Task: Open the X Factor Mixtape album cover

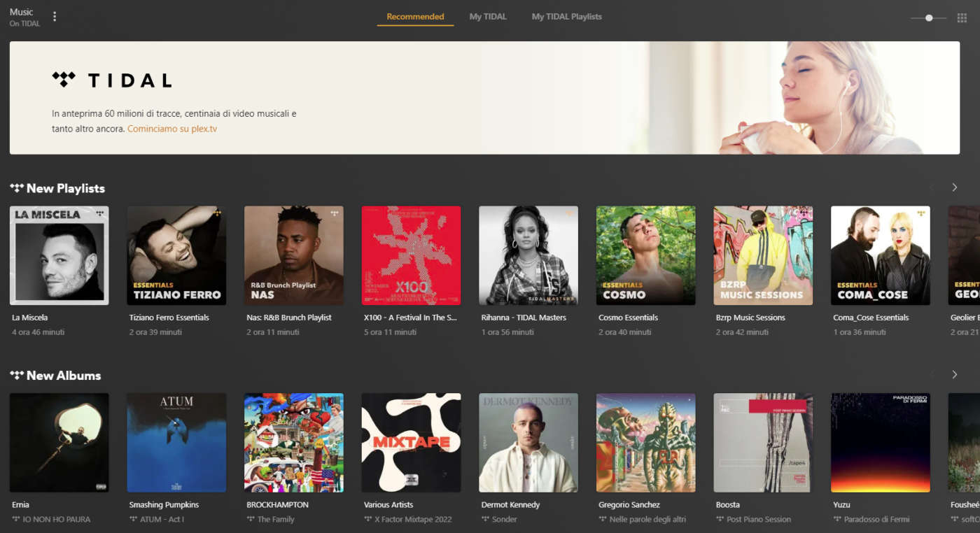Action: click(x=412, y=443)
